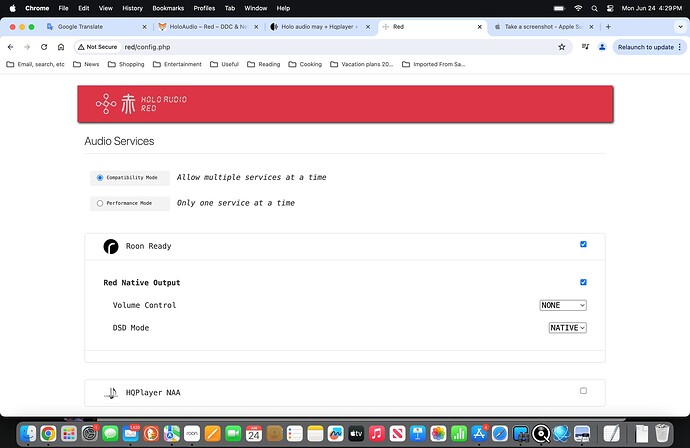
Task: Open Messages in the Dock
Action: (110, 433)
